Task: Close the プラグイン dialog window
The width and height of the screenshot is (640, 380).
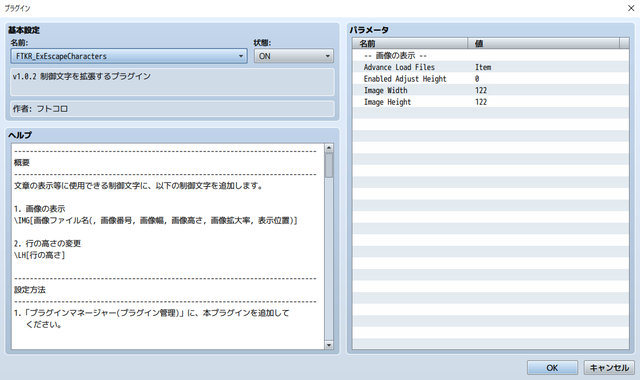Action: tap(631, 8)
